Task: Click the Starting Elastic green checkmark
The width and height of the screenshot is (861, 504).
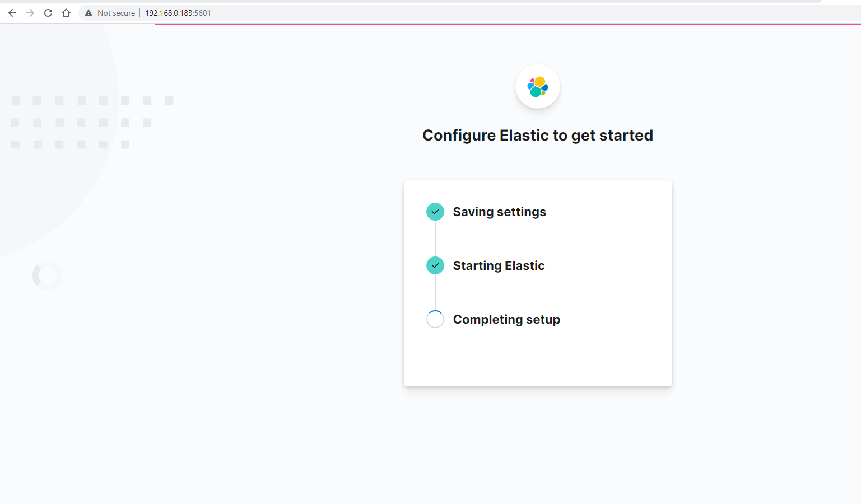Action: point(435,265)
